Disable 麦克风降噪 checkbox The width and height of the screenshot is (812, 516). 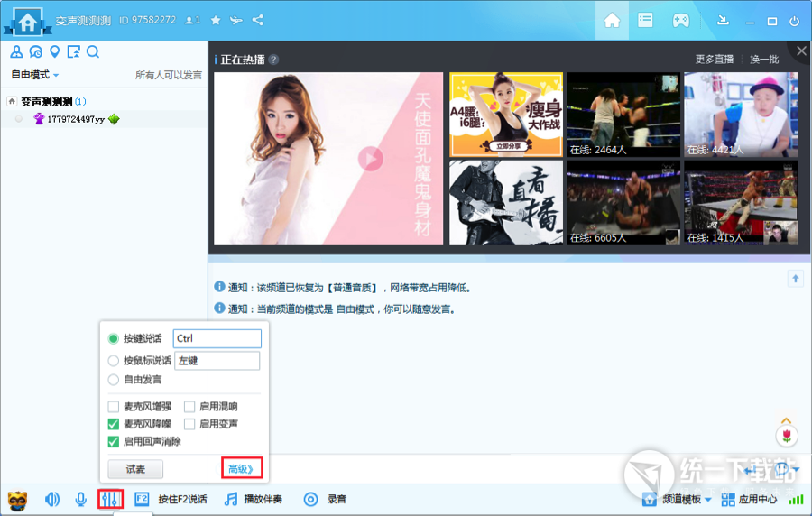click(x=114, y=424)
